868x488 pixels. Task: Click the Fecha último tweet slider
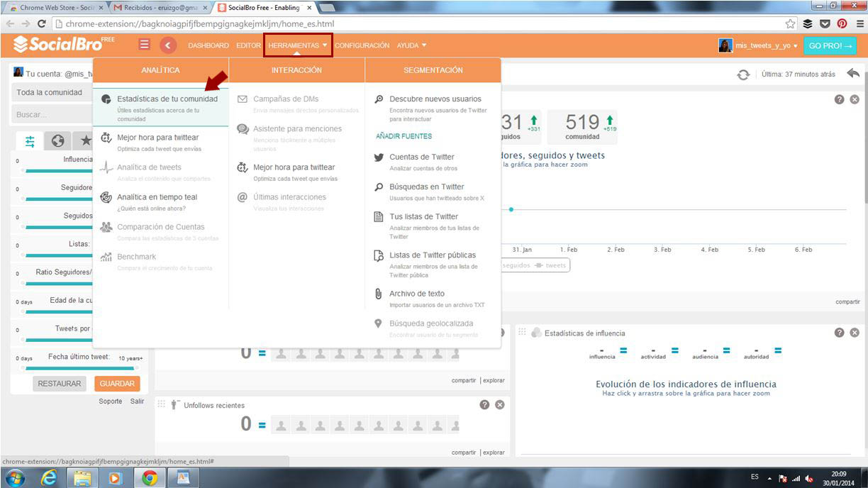pos(78,368)
